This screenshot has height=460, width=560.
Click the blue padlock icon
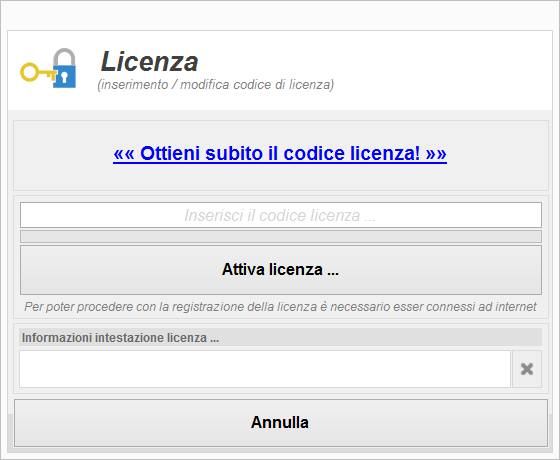coord(65,68)
